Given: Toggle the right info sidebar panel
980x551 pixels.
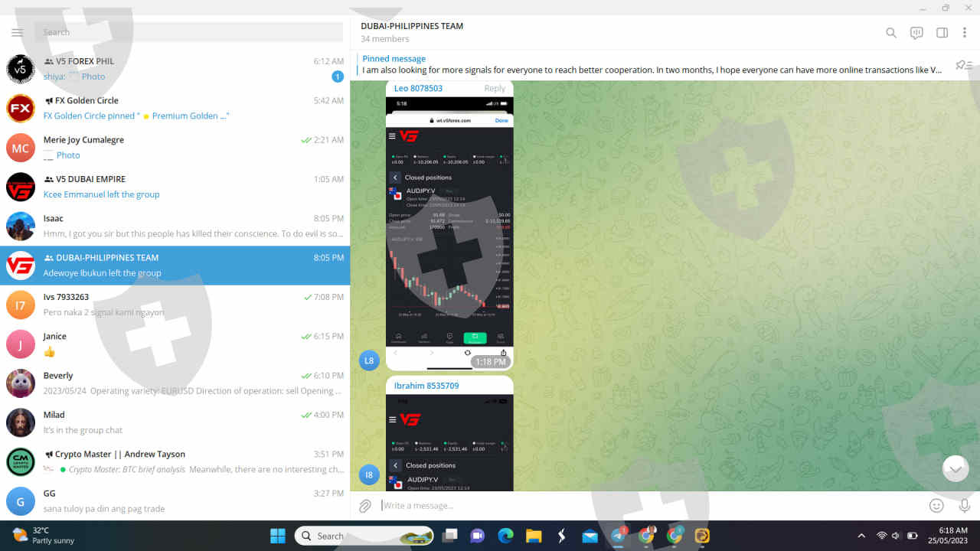Looking at the screenshot, I should pyautogui.click(x=942, y=33).
